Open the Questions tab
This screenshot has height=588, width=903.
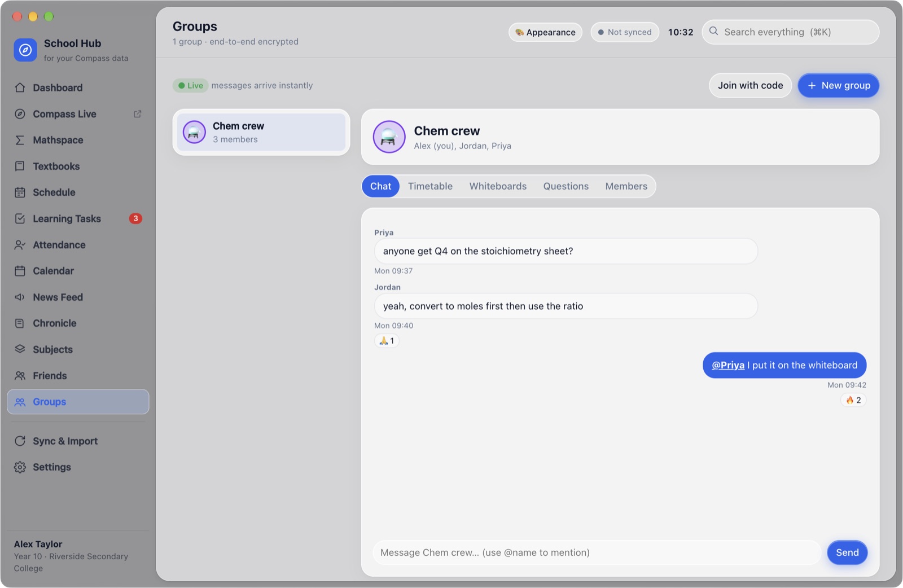566,186
